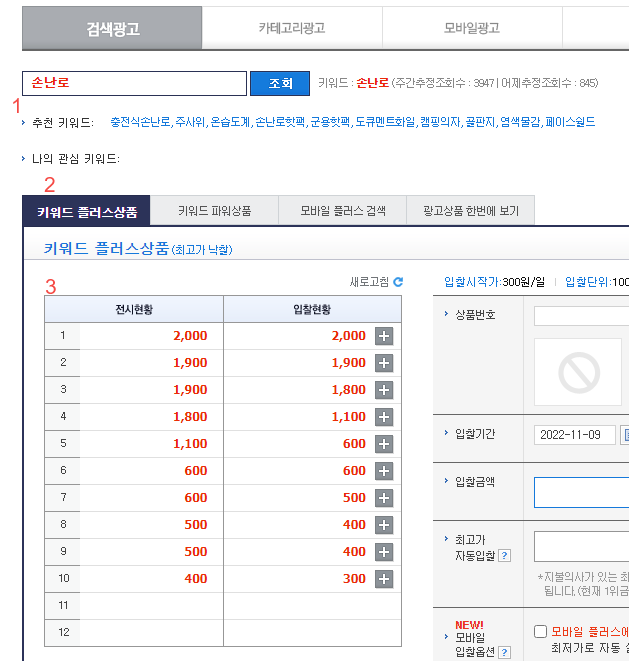Click plus icon for 2,000 bid row
The height and width of the screenshot is (661, 629).
coord(384,336)
